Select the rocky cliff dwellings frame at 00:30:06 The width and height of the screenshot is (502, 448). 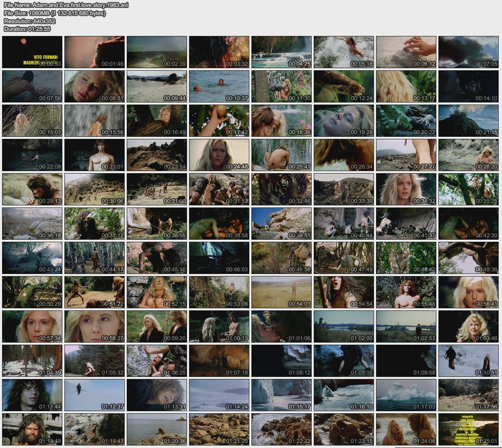point(95,189)
